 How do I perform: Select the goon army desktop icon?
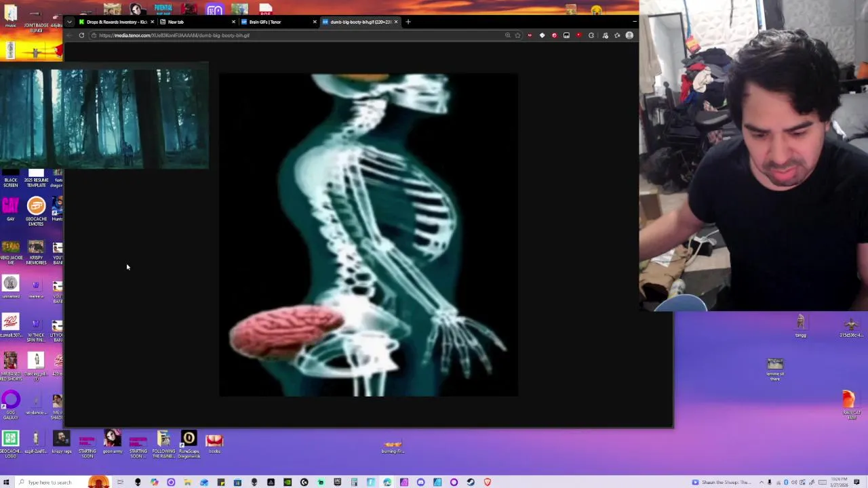113,443
